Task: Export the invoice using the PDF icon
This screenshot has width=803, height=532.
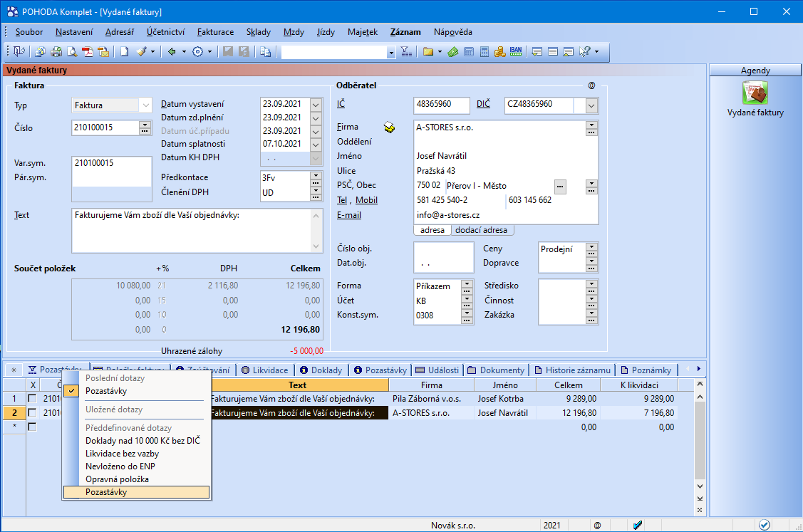Action: pos(88,51)
